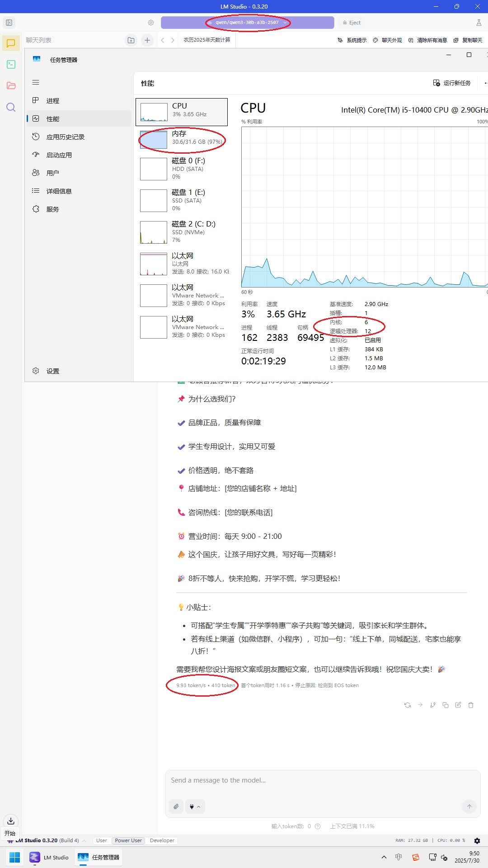The height and width of the screenshot is (868, 488).
Task: Select 磁盘 1 (E:) SSD performance item
Action: (182, 200)
